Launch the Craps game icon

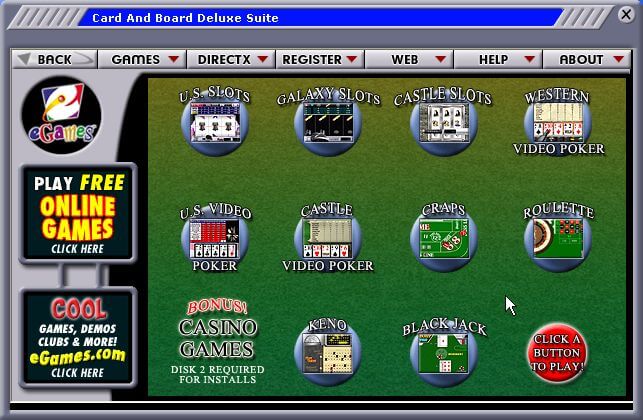tap(444, 238)
